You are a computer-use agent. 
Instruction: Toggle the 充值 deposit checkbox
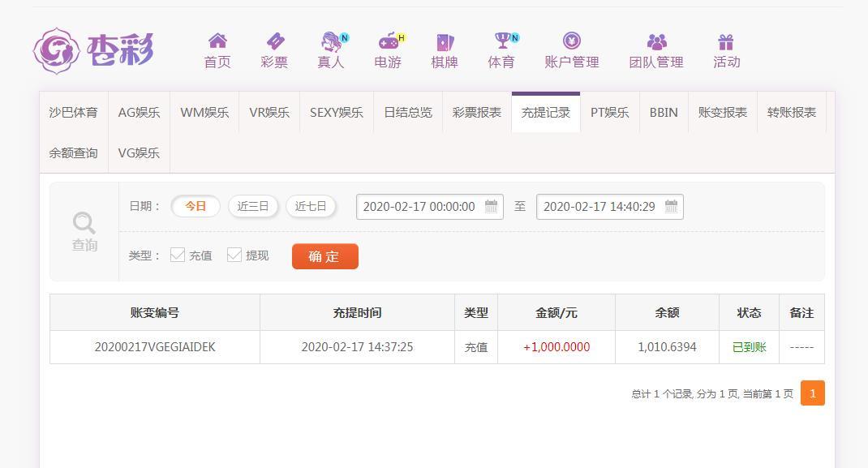click(178, 255)
